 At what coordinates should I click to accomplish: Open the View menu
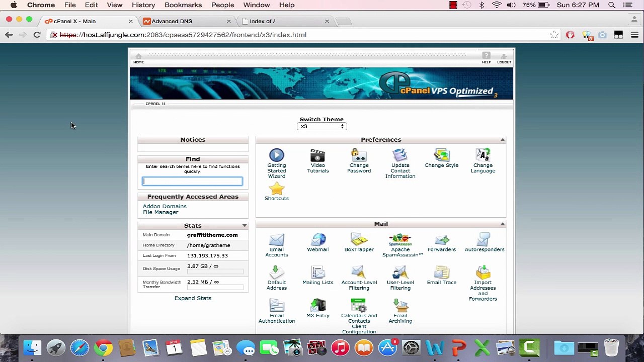tap(115, 5)
